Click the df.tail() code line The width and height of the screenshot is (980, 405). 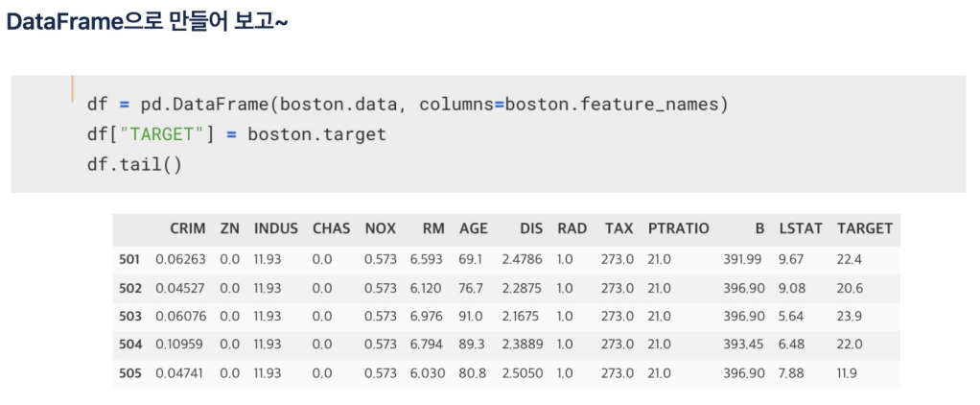coord(134,166)
